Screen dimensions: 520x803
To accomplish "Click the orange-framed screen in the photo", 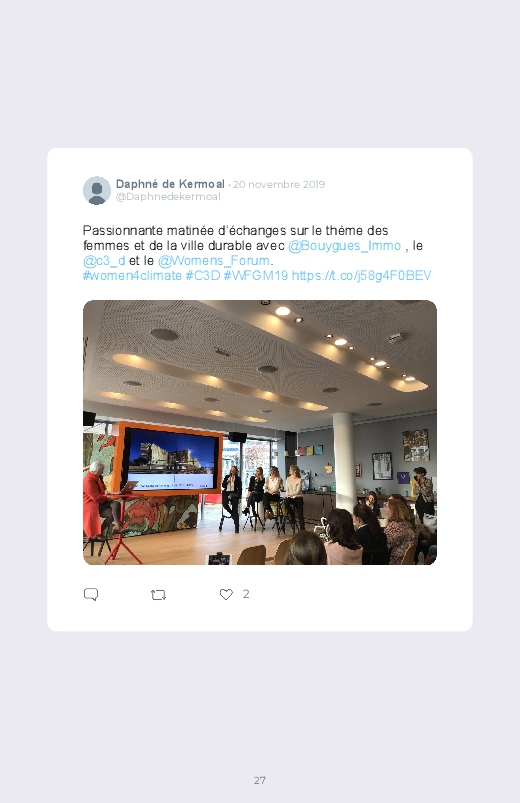I will (170, 458).
